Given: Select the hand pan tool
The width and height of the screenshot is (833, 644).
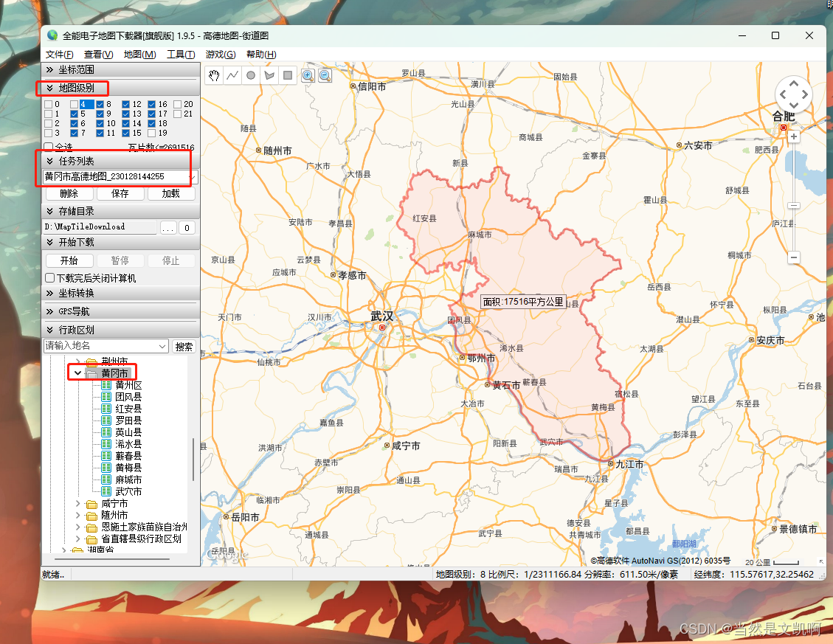Looking at the screenshot, I should click(214, 75).
